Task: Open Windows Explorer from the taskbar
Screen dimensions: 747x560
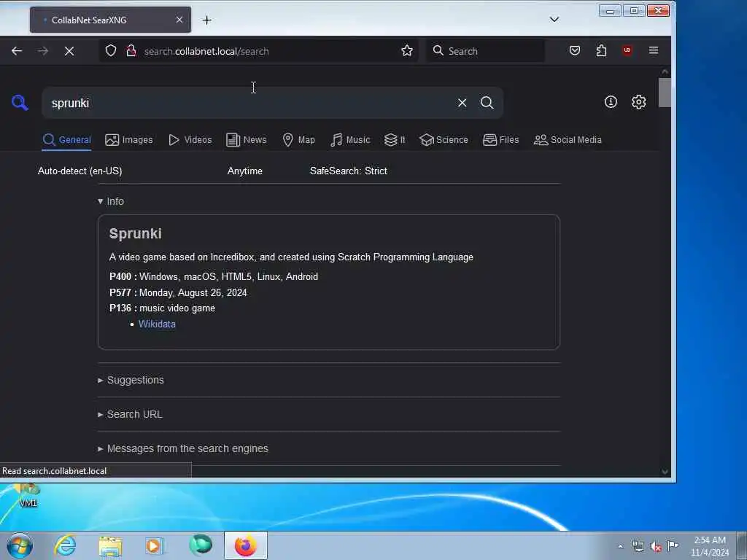Action: (110, 545)
